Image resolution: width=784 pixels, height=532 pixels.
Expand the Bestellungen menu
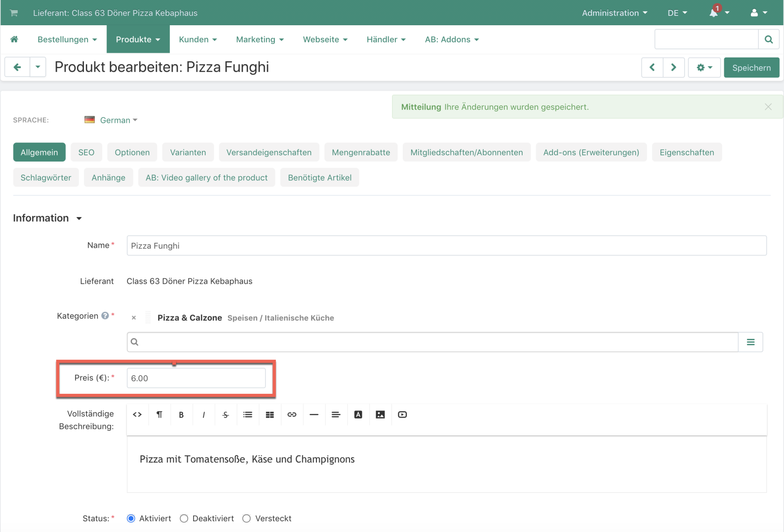67,39
